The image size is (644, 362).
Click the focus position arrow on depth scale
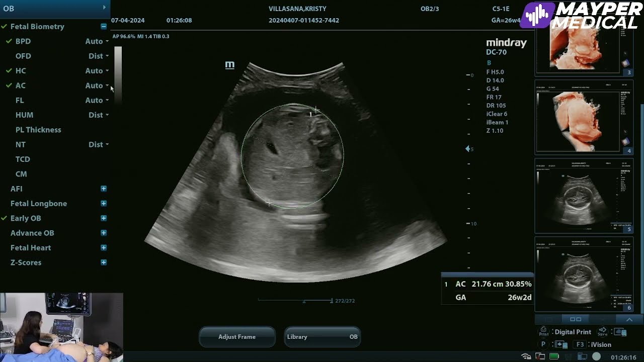click(x=467, y=149)
